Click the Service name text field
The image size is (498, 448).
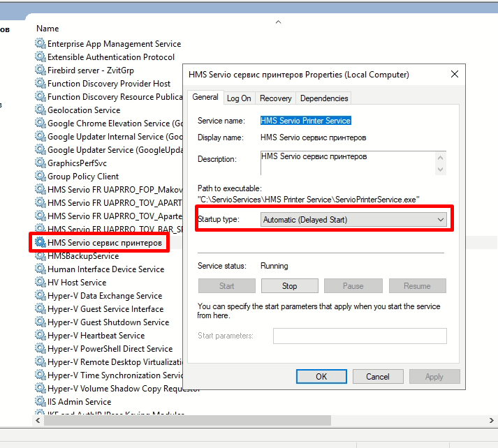(305, 121)
